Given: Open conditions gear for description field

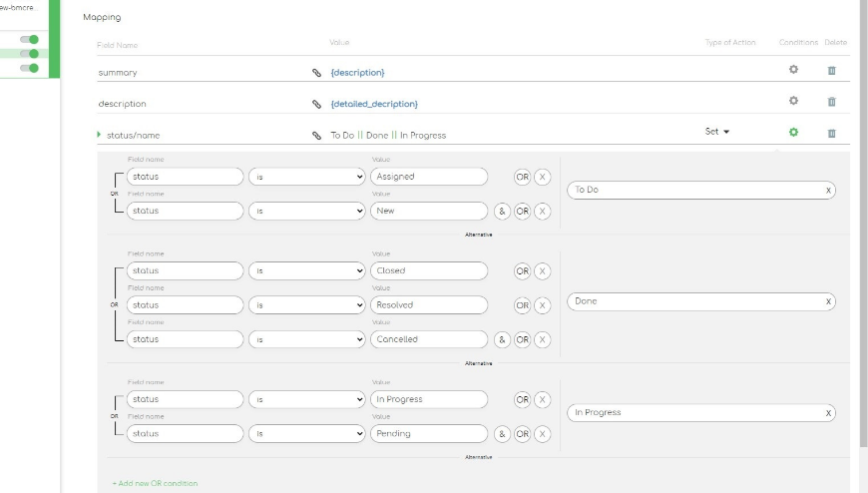Looking at the screenshot, I should 793,101.
